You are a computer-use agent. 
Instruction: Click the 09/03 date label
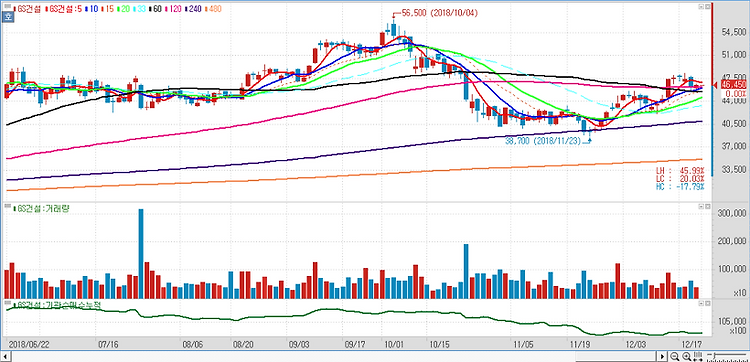299,344
